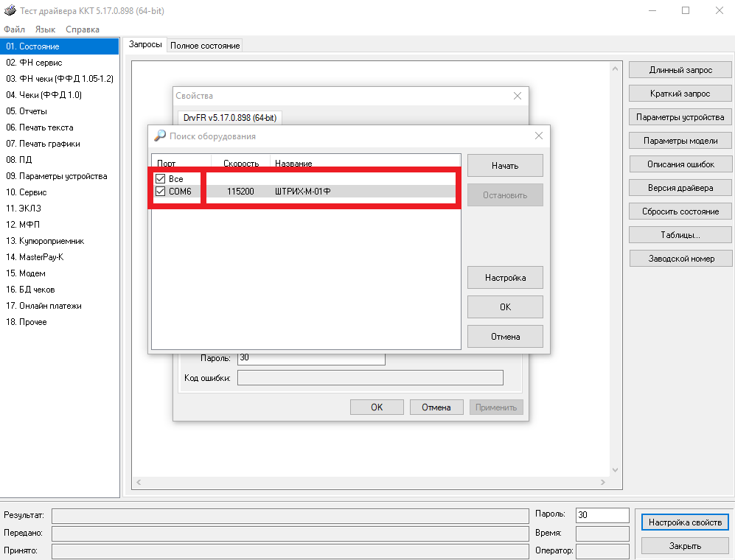The width and height of the screenshot is (735, 560).
Task: Select '02. ФН сервис' in sidebar
Action: (x=34, y=63)
